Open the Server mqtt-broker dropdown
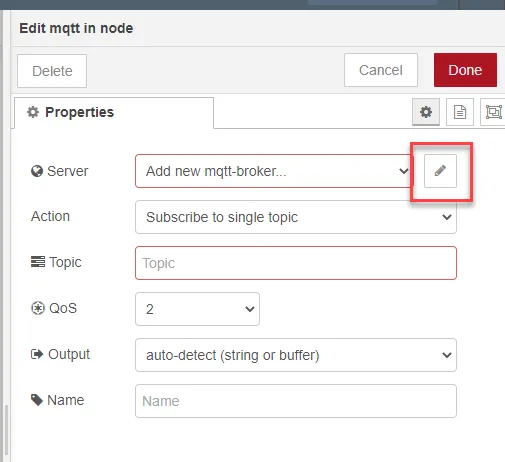 [273, 171]
